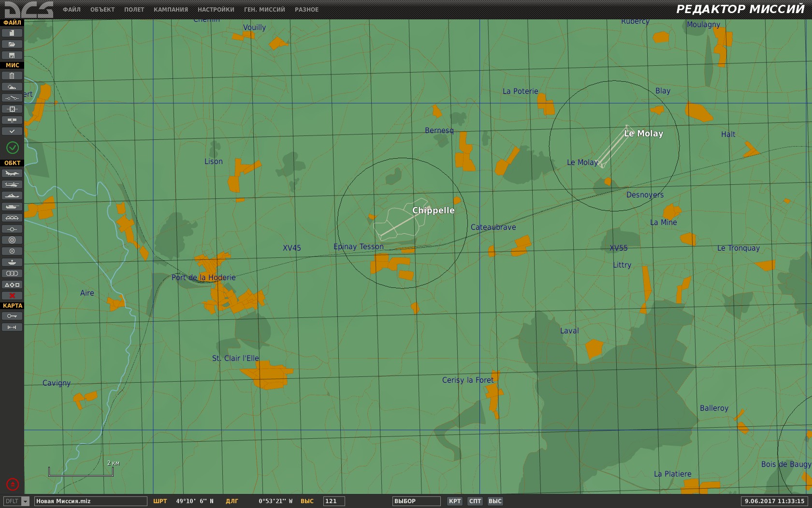Viewport: 812px width, 508px height.
Task: Click the longitude value 0°53'21" W
Action: pos(275,501)
